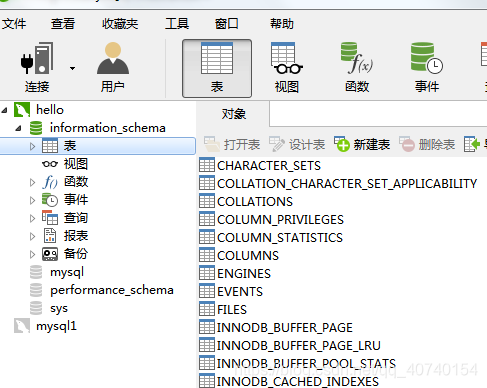Image resolution: width=487 pixels, height=388 pixels.
Task: Click the 新建表 button
Action: click(362, 145)
